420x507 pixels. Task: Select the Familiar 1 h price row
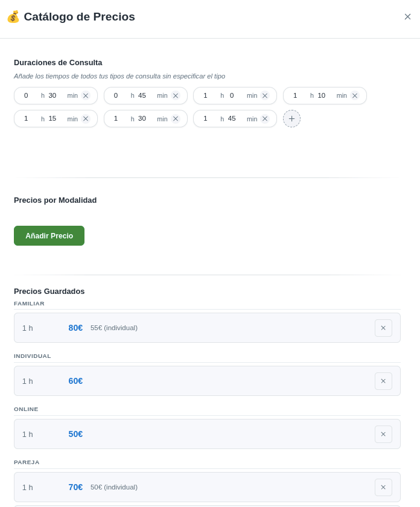tap(207, 328)
